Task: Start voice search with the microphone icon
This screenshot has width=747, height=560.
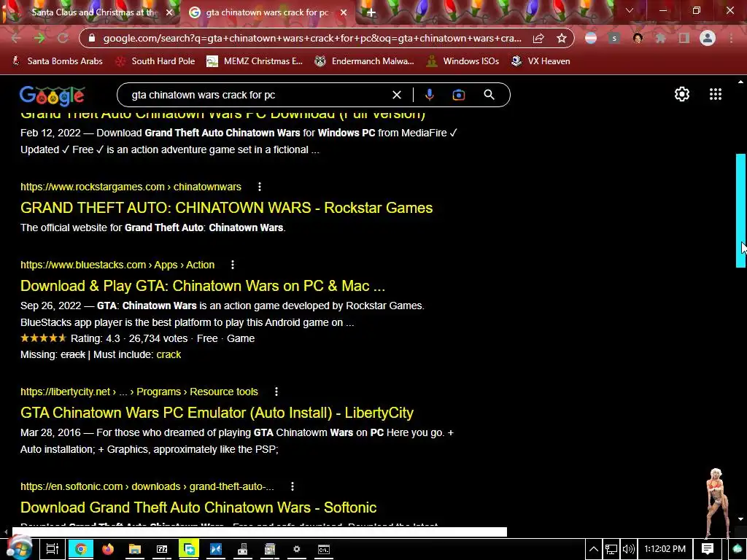Action: [429, 95]
